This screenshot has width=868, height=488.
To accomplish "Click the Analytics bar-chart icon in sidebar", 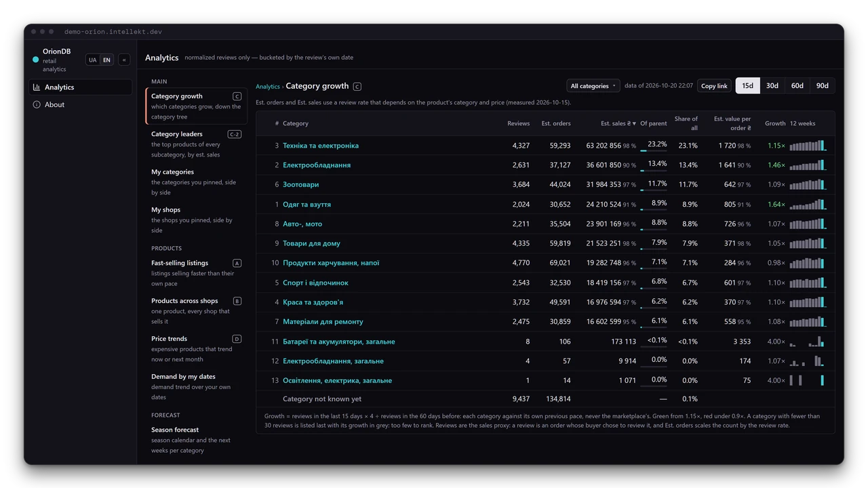I will click(x=37, y=87).
